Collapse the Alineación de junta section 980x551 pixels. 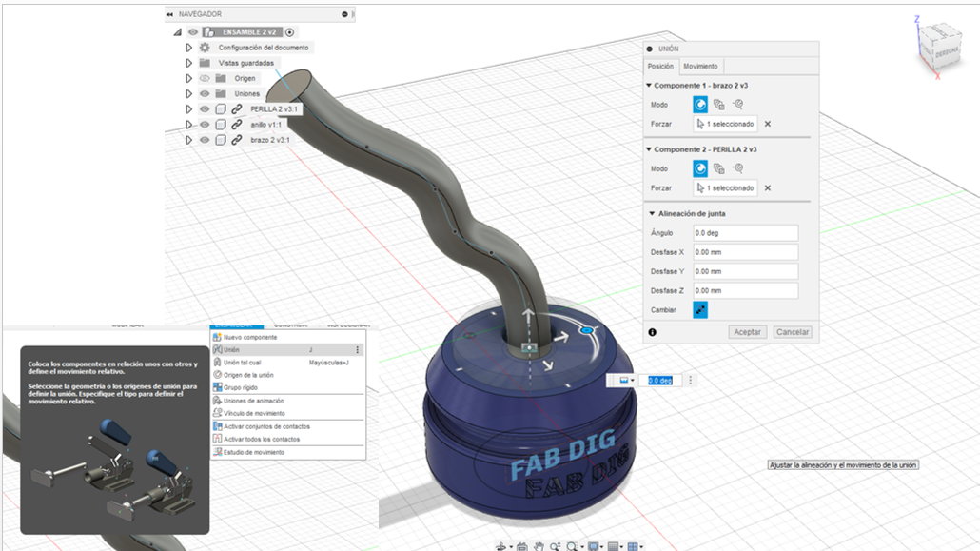tap(652, 213)
